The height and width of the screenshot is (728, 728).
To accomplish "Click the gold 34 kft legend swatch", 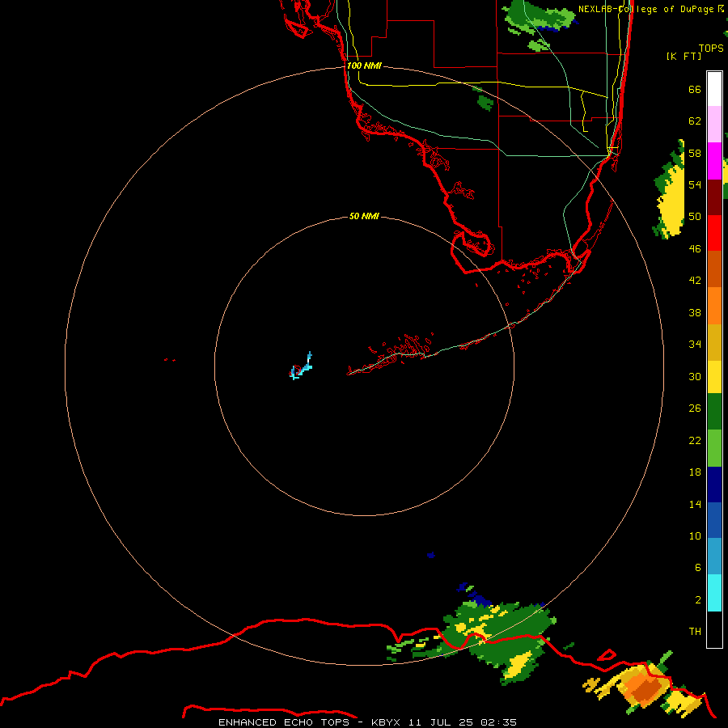I will point(714,342).
